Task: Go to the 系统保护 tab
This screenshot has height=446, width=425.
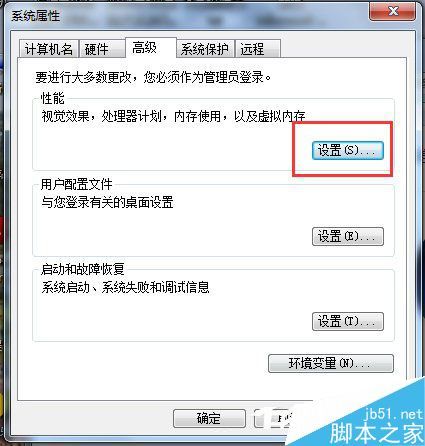Action: tap(205, 49)
